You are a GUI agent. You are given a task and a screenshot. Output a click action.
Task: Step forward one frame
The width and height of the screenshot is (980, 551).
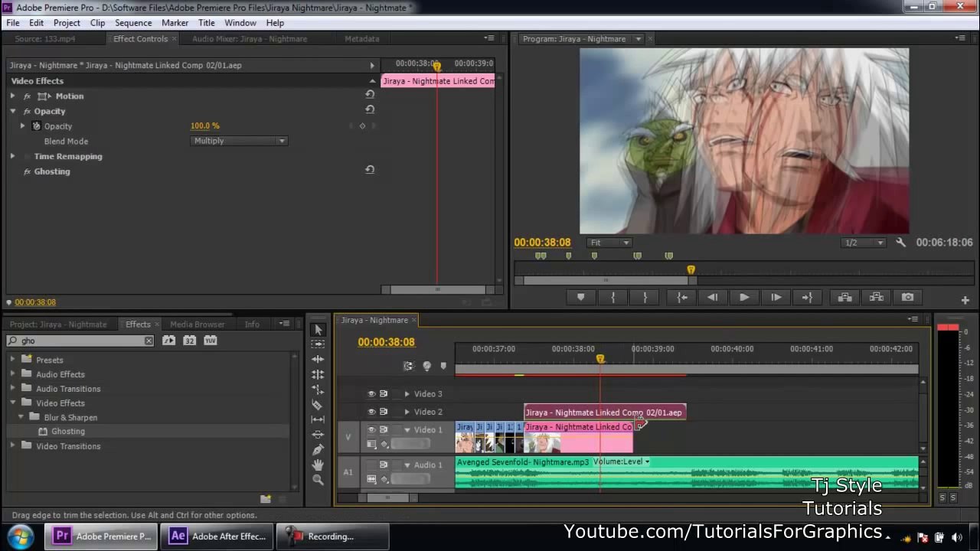[x=776, y=297]
